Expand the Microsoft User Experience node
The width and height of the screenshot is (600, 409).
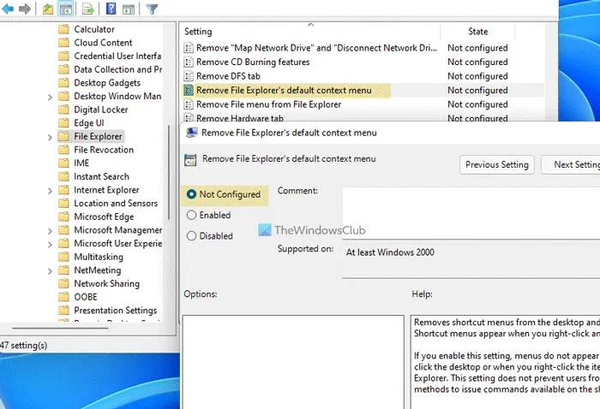pos(50,244)
